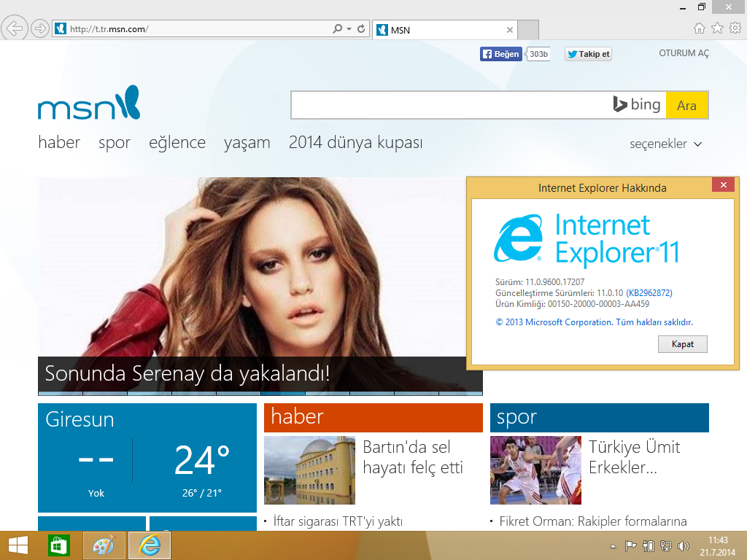The height and width of the screenshot is (560, 747).
Task: Refresh the page with the reload icon
Action: 361,29
